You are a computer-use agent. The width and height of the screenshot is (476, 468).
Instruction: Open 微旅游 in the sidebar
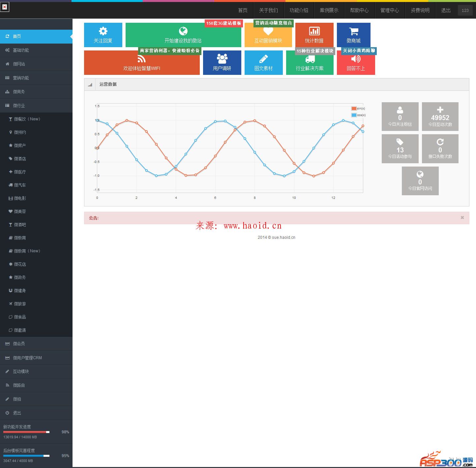click(36, 304)
